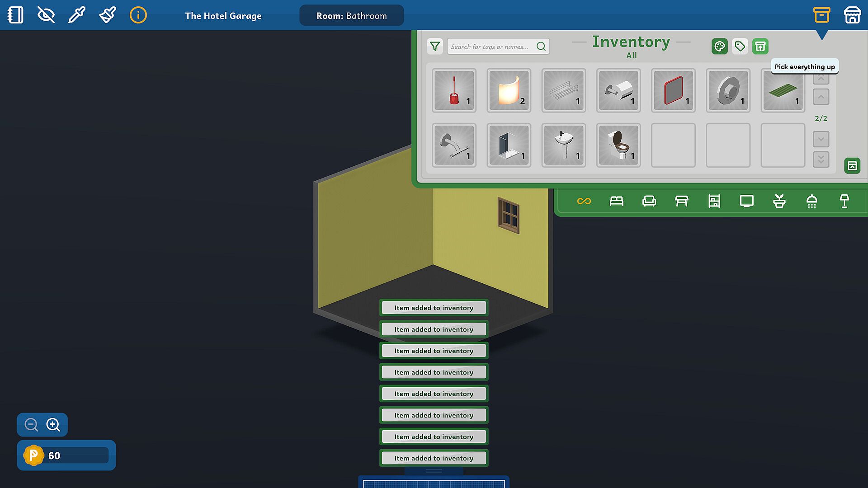The image size is (868, 488).
Task: Open the notebook journal icon
Action: click(15, 15)
